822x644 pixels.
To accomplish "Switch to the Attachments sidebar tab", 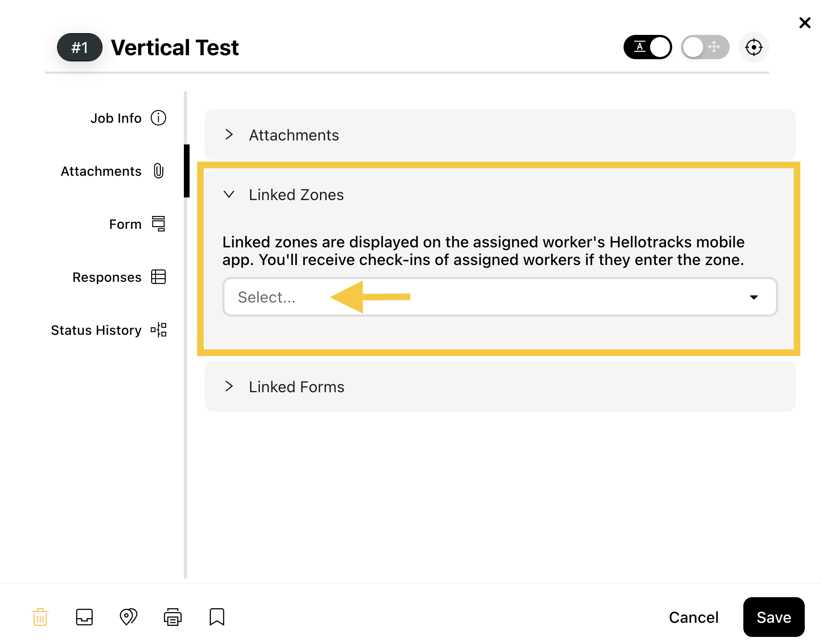I will pyautogui.click(x=113, y=171).
